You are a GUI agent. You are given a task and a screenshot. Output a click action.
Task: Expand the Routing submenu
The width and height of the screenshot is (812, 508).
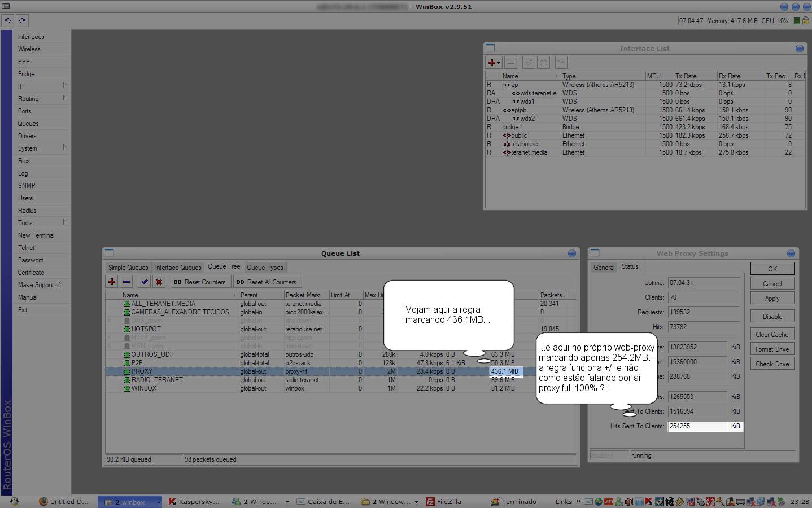point(64,98)
